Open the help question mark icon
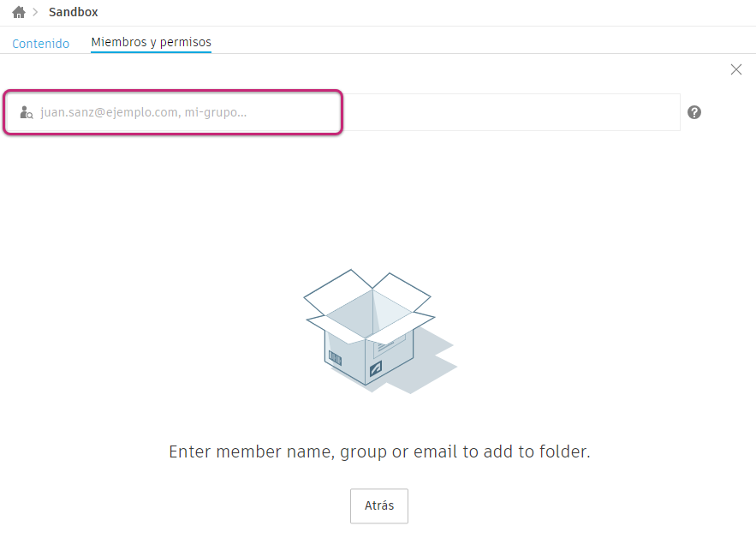The image size is (756, 550). pyautogui.click(x=694, y=112)
